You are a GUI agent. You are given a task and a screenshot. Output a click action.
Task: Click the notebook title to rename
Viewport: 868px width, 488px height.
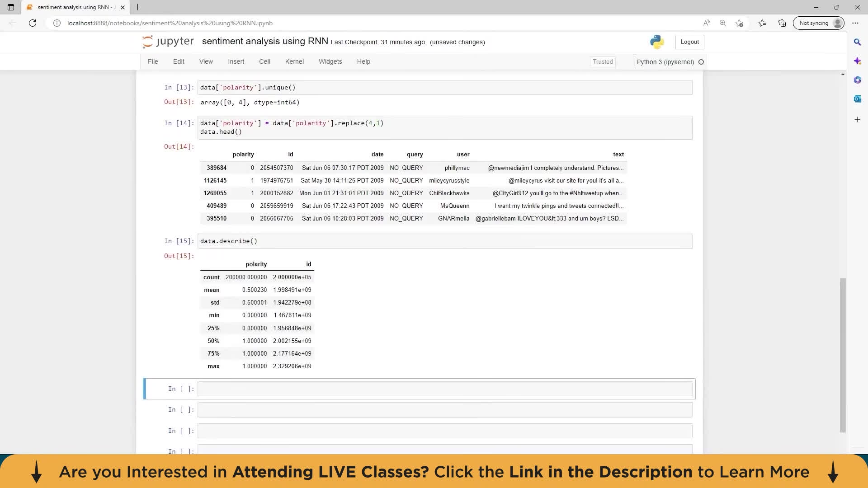pyautogui.click(x=265, y=41)
